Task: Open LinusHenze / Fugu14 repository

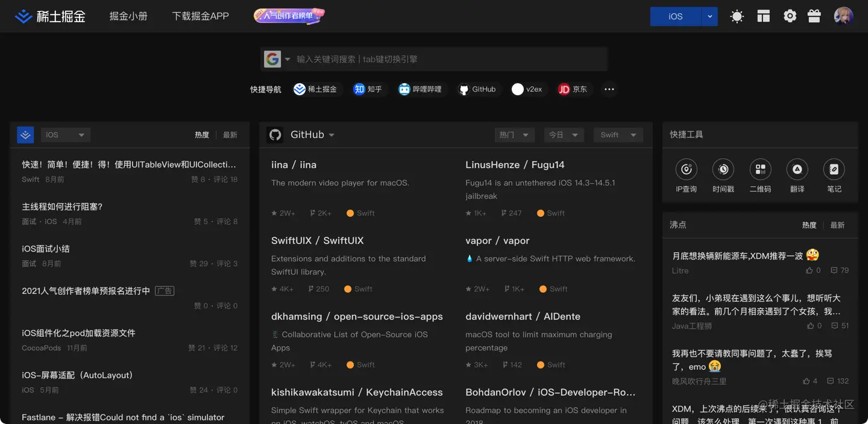Action: 515,165
